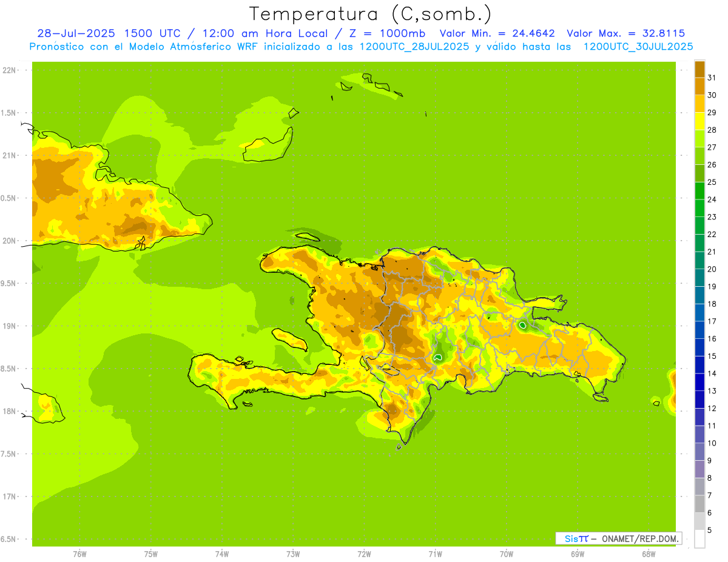Viewport: 728px width, 562px height.
Task: Click the "19N" latitude label
Action: pyautogui.click(x=9, y=326)
